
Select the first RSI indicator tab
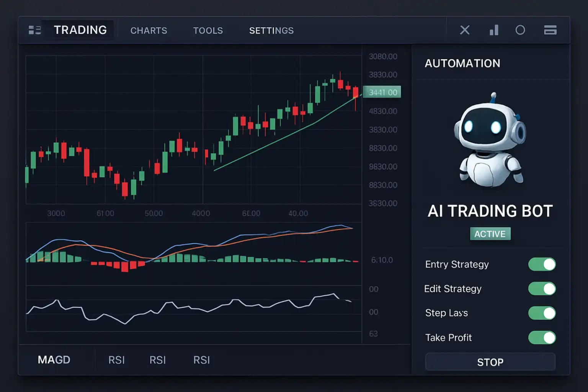click(x=117, y=360)
